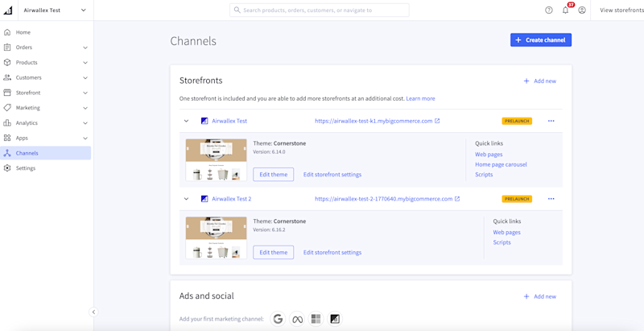The width and height of the screenshot is (644, 331).
Task: Open external link icon for airwallex-test-2 URL
Action: tap(457, 199)
